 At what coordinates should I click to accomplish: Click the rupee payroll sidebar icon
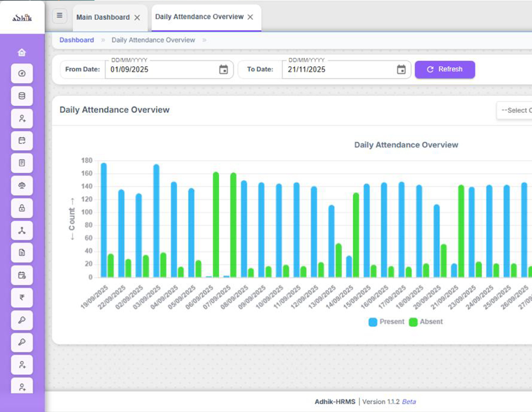22,297
